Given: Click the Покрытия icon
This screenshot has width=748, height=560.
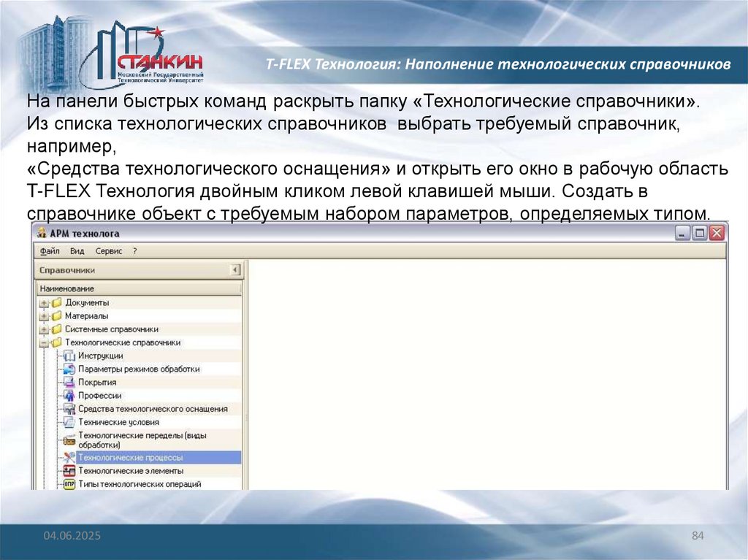Looking at the screenshot, I should (69, 382).
